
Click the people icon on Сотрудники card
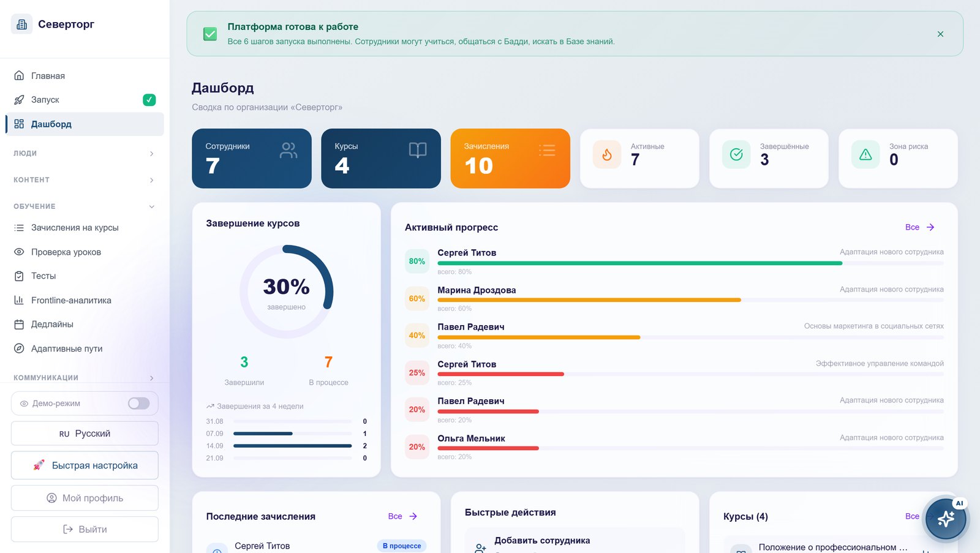[x=288, y=150]
